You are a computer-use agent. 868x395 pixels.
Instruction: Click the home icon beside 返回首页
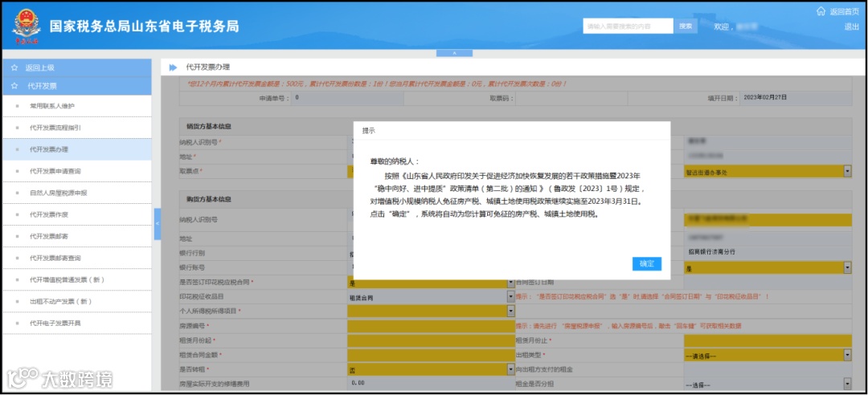pyautogui.click(x=821, y=11)
